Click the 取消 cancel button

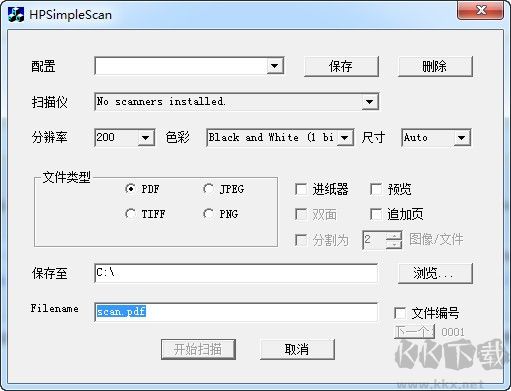297,349
